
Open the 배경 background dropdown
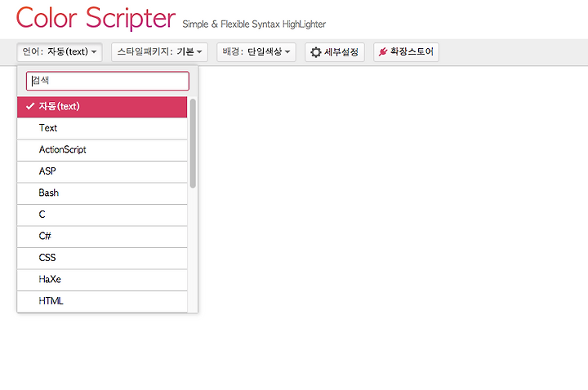[256, 51]
